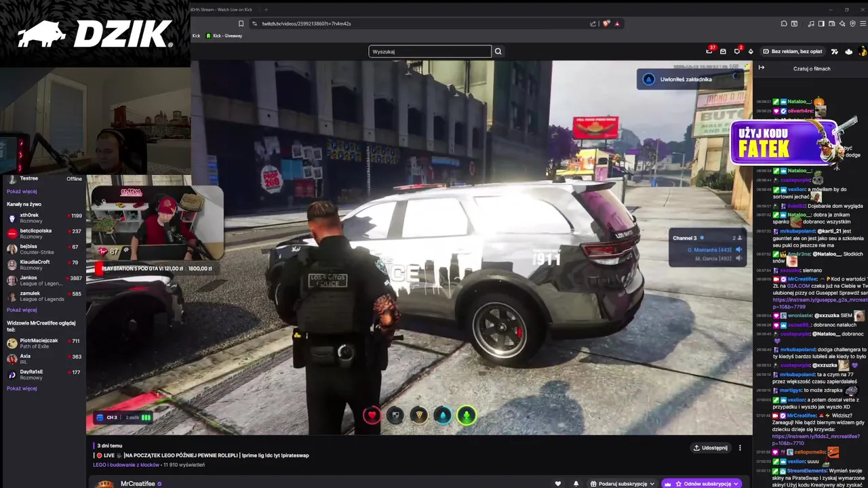Collapse the chat panel arrow icon
Image resolution: width=868 pixels, height=488 pixels.
tap(762, 68)
